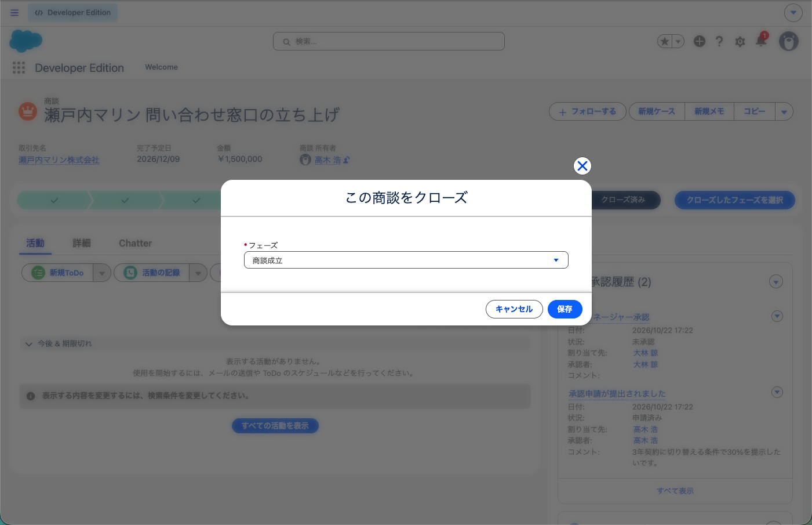Open the フェーズ dropdown showing 商談成立
The height and width of the screenshot is (525, 812).
[x=406, y=260]
